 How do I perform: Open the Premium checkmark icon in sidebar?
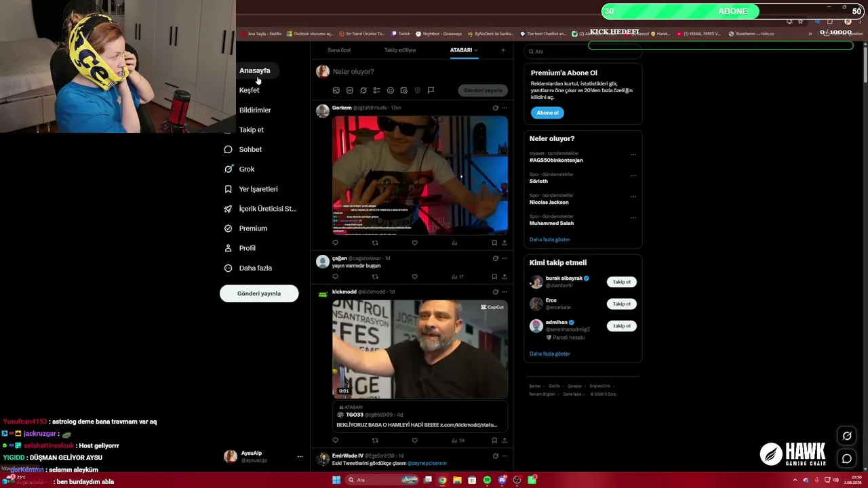[x=228, y=228]
